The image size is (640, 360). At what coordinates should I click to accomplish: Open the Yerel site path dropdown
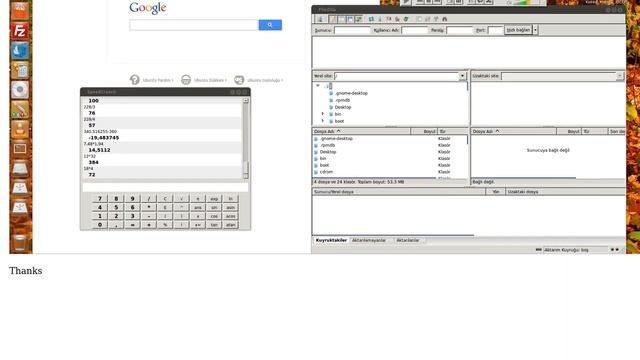pyautogui.click(x=462, y=76)
